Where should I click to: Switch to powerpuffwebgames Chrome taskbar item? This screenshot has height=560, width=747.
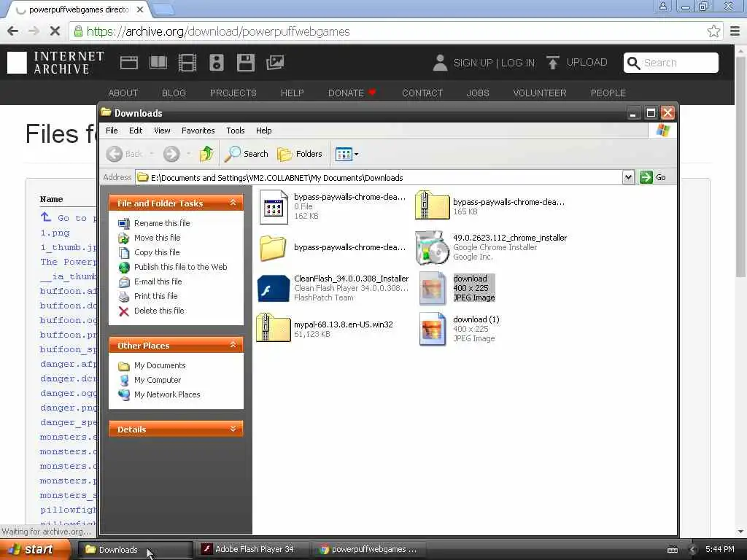(x=369, y=550)
